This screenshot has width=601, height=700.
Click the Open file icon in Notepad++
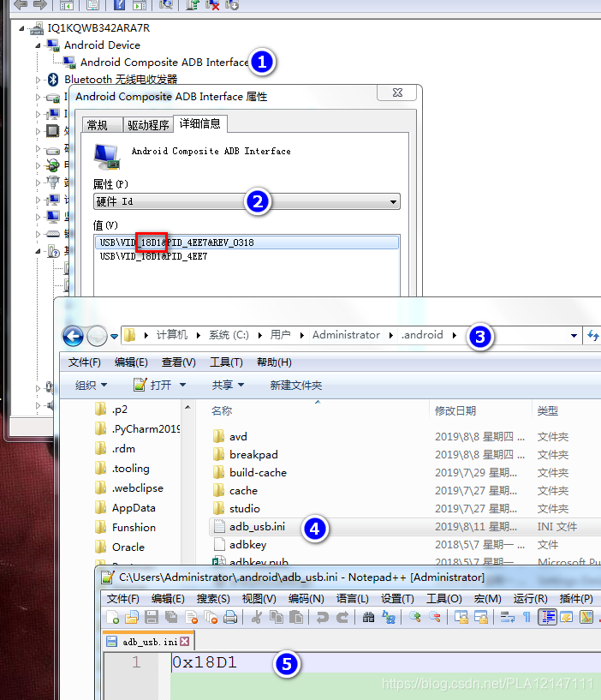click(x=131, y=618)
